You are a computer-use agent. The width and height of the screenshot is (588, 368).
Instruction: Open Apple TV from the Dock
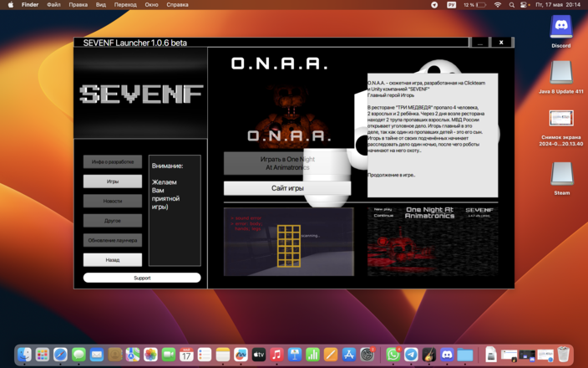pyautogui.click(x=259, y=355)
